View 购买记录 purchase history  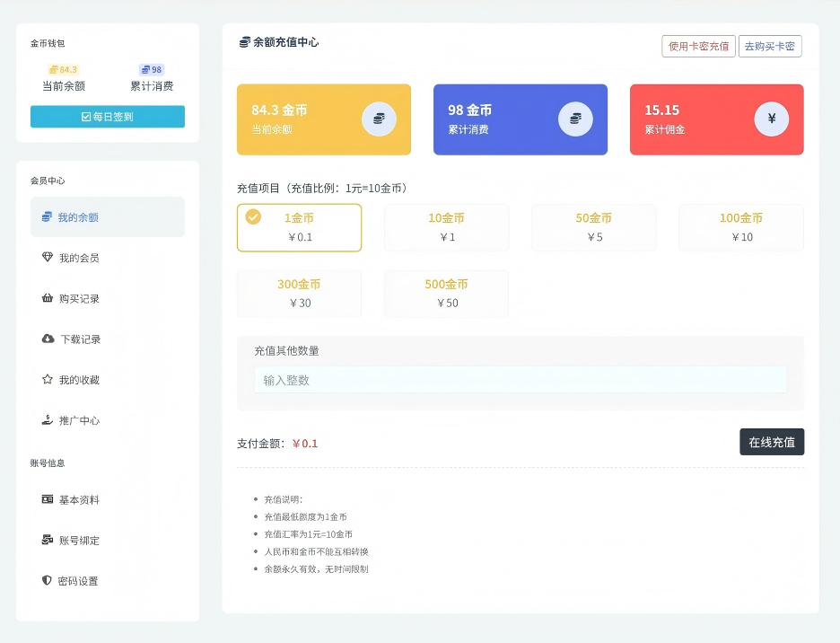coord(107,297)
